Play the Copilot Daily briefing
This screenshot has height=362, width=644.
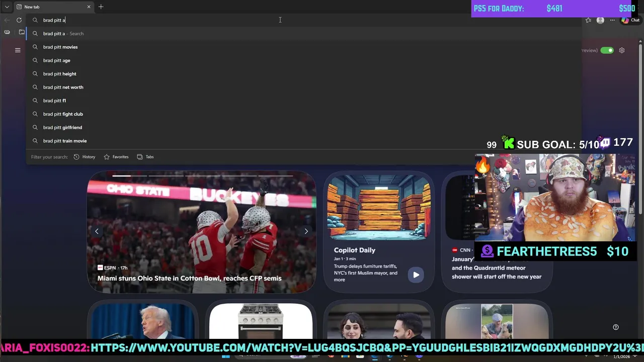click(416, 275)
